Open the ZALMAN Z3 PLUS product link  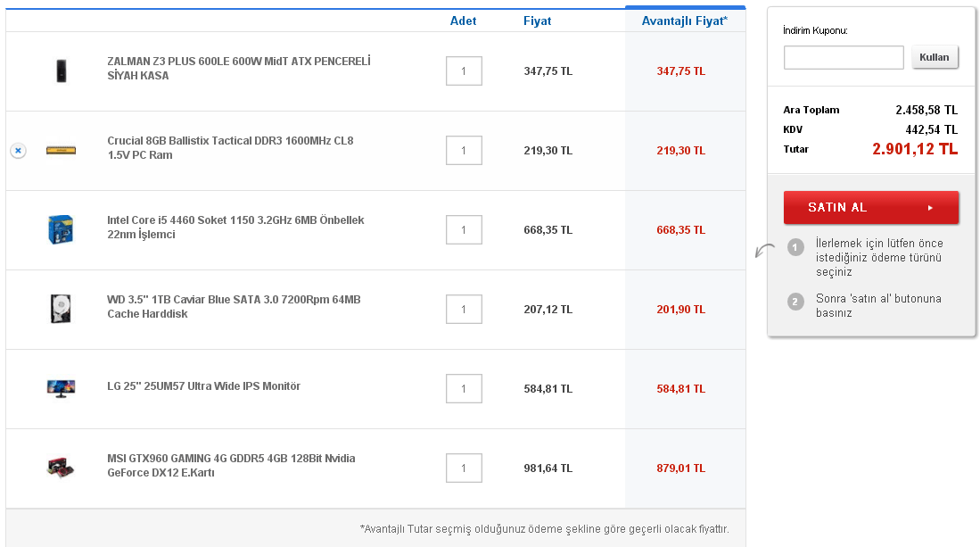(238, 69)
